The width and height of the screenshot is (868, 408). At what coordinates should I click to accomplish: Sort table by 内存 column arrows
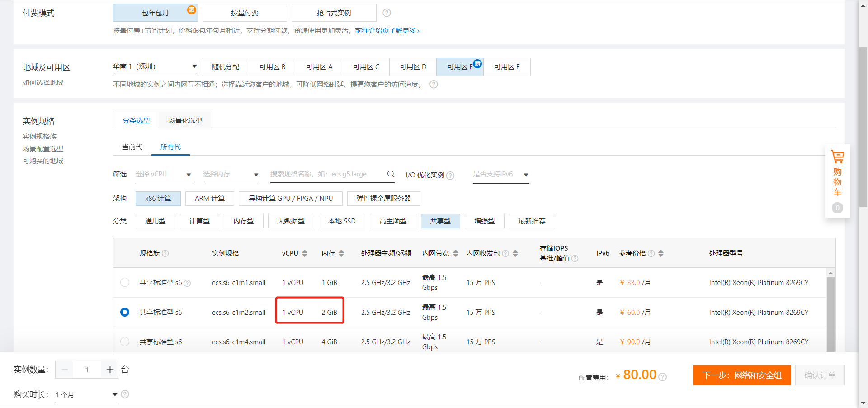point(341,253)
